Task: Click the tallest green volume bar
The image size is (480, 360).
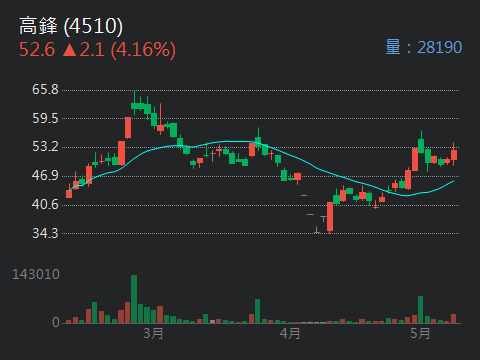Action: [134, 299]
